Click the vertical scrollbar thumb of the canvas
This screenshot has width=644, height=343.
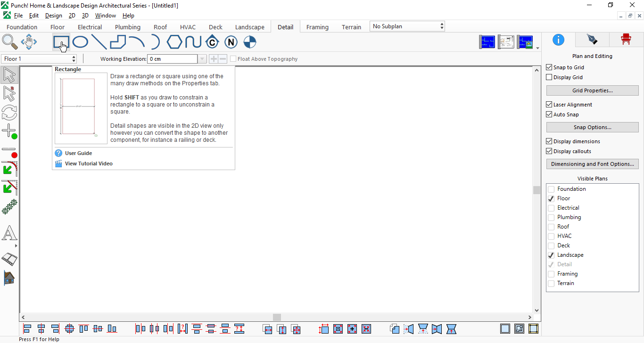click(537, 190)
